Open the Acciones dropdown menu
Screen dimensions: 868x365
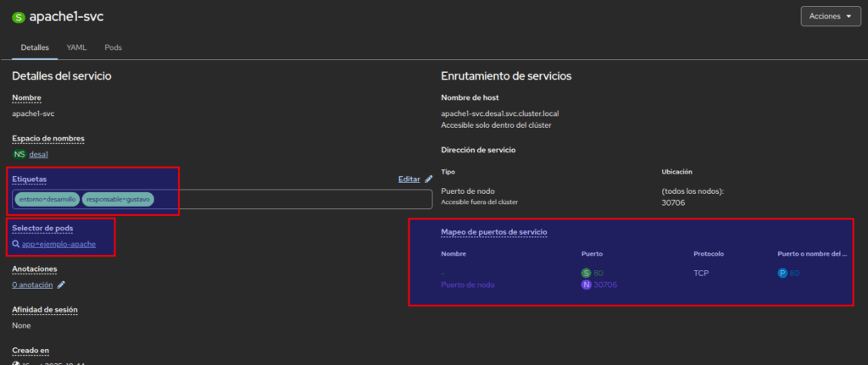(x=829, y=16)
